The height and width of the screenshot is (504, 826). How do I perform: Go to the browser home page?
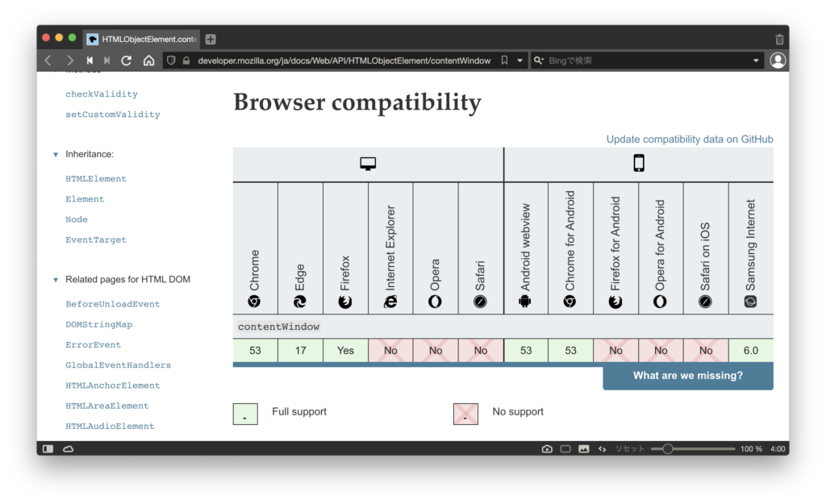pyautogui.click(x=148, y=60)
